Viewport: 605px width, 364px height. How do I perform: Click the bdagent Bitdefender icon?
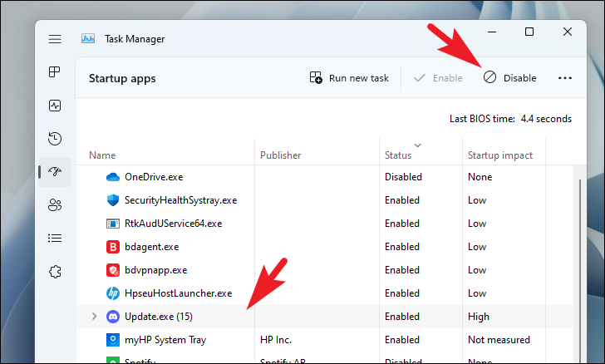click(113, 247)
